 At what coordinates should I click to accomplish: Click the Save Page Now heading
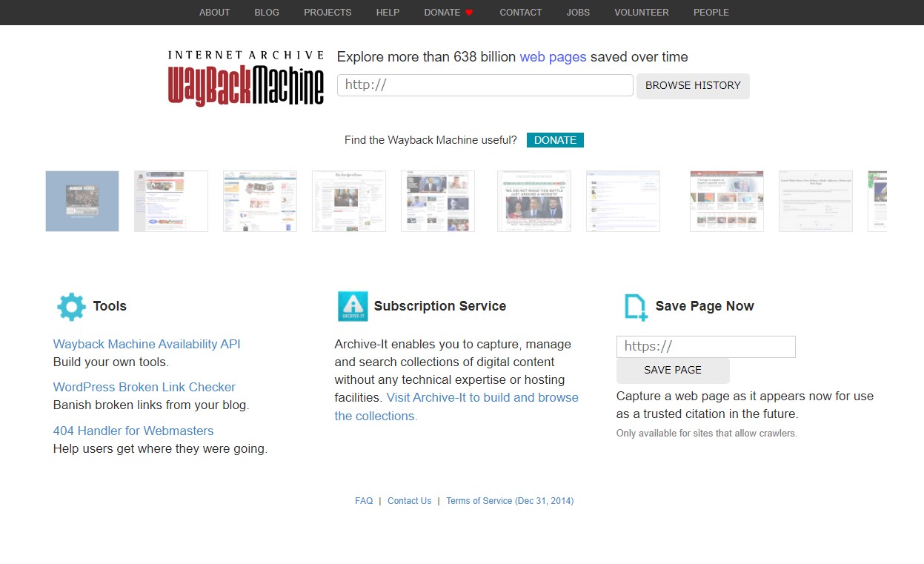(705, 307)
